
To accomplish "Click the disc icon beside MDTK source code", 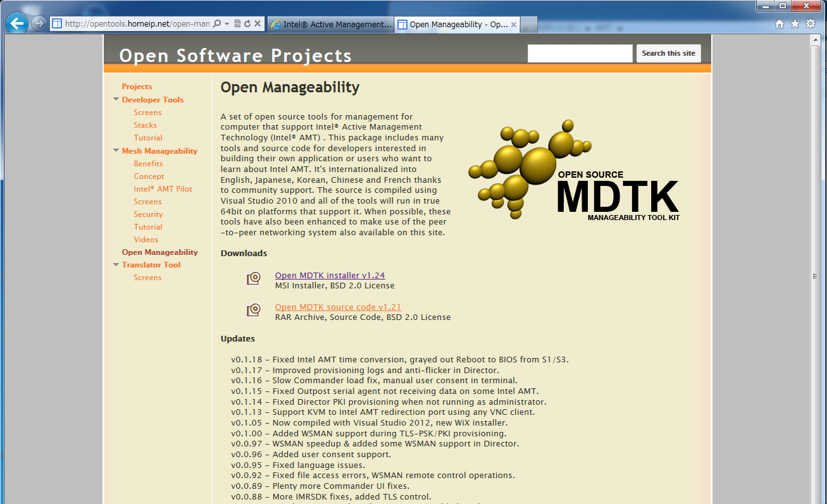I will (x=254, y=310).
